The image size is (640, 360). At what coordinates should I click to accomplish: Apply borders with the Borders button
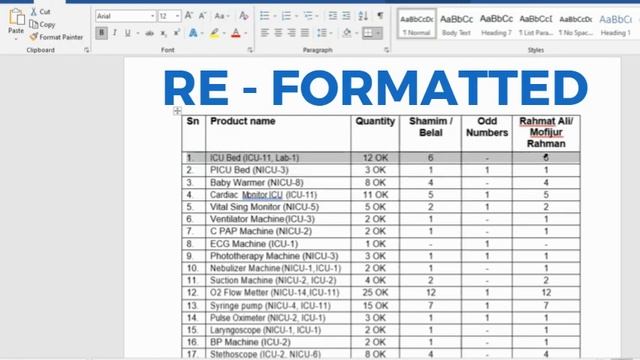click(368, 33)
